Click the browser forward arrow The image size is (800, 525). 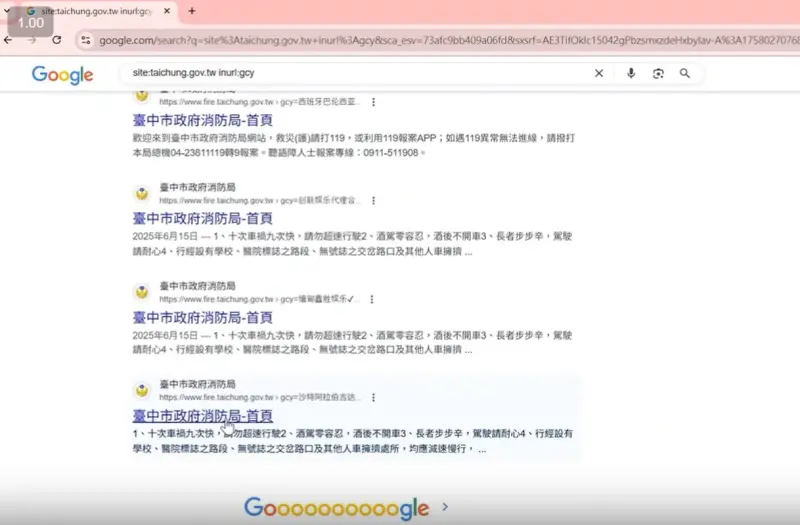pyautogui.click(x=32, y=40)
